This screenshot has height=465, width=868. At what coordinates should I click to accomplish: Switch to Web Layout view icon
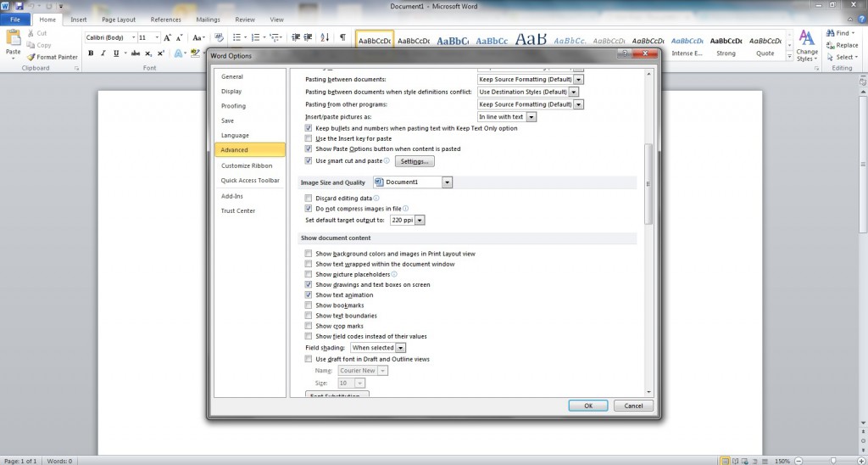pyautogui.click(x=744, y=461)
